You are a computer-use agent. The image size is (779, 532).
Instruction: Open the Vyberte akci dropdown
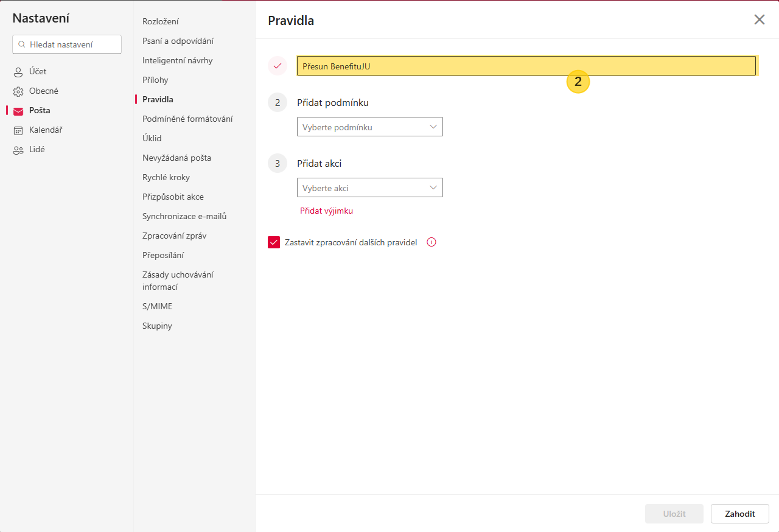point(369,187)
